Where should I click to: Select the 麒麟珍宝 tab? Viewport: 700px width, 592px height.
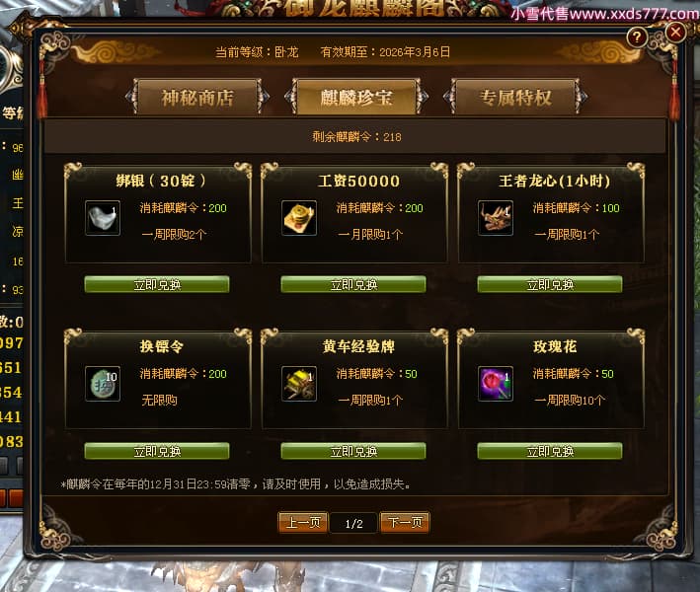pyautogui.click(x=356, y=98)
